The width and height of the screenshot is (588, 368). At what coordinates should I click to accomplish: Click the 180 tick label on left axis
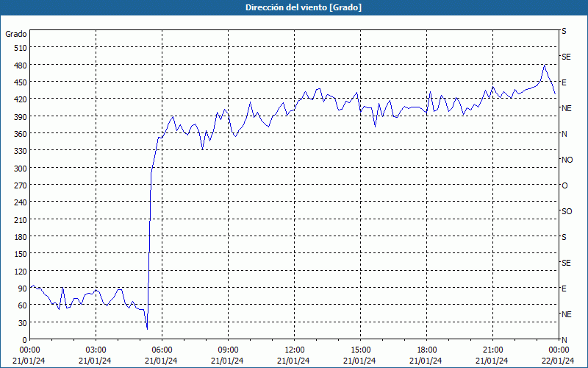(x=21, y=237)
